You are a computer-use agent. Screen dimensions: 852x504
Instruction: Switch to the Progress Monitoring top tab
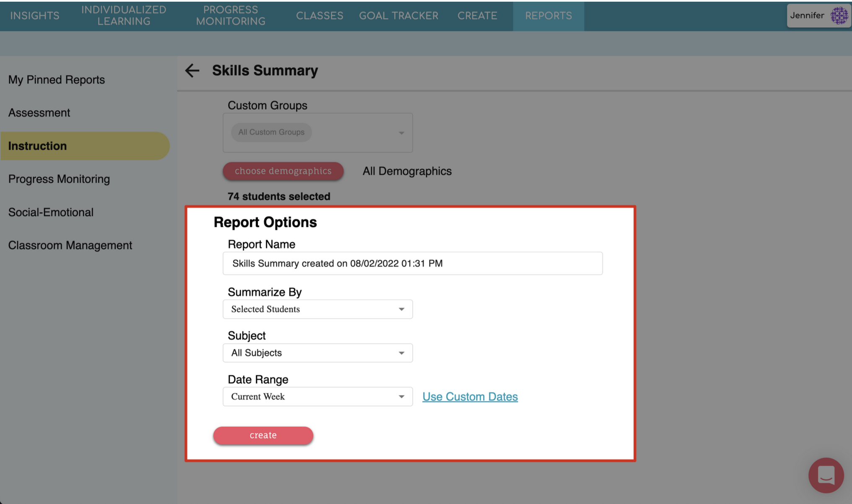231,16
